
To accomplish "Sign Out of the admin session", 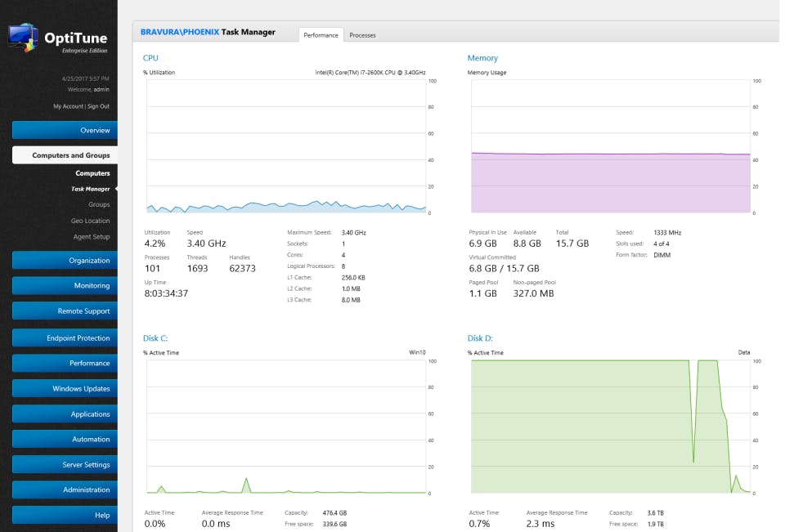I will [x=98, y=106].
